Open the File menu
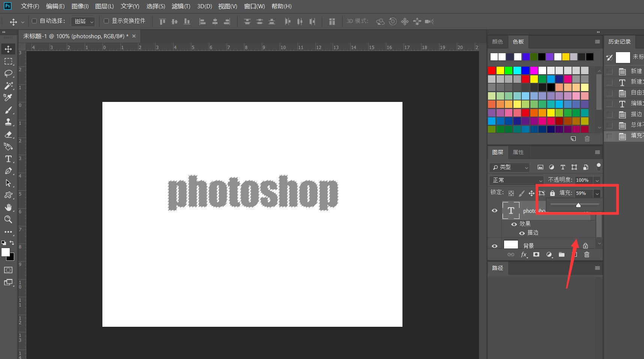The width and height of the screenshot is (644, 359). [x=30, y=6]
